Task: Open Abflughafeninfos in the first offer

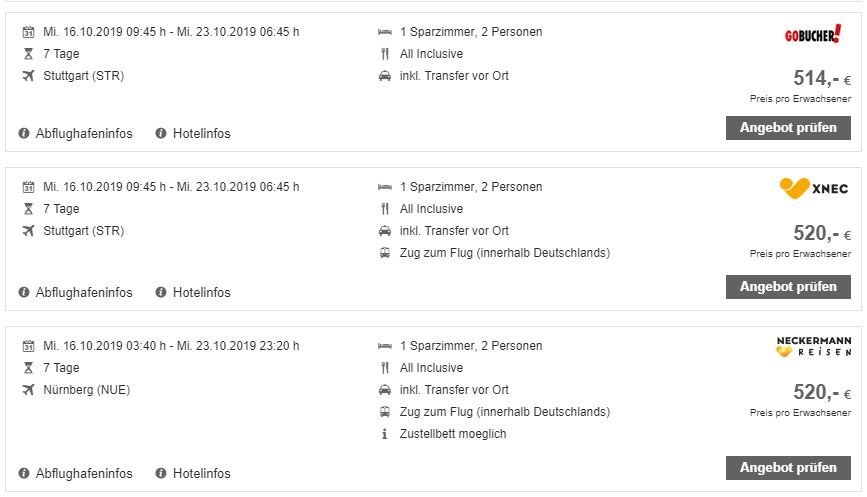Action: click(x=83, y=134)
